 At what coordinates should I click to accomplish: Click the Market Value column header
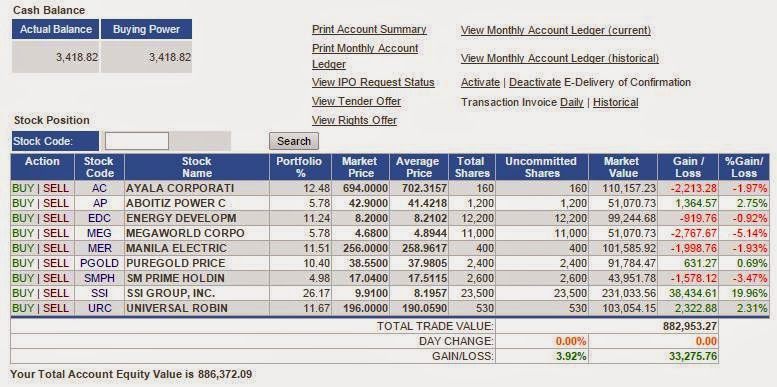pyautogui.click(x=623, y=167)
